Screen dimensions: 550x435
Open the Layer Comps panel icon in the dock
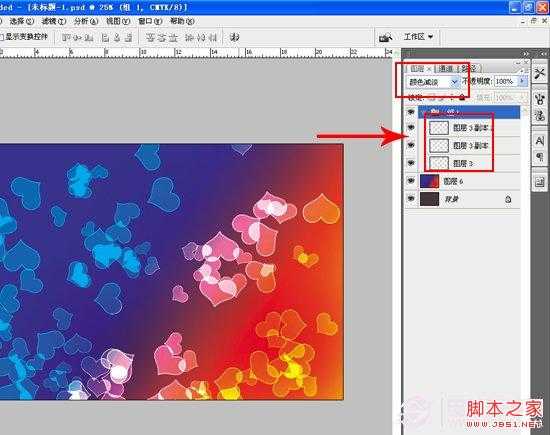pos(539,182)
